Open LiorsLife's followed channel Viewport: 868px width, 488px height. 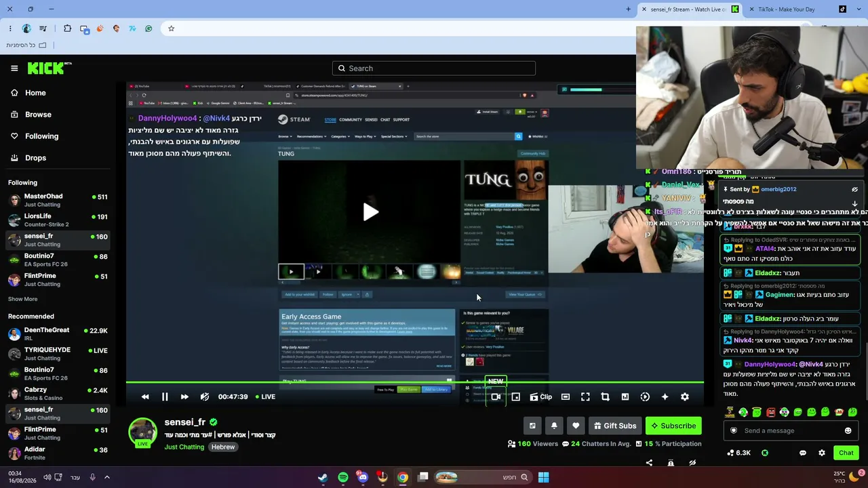(x=58, y=220)
